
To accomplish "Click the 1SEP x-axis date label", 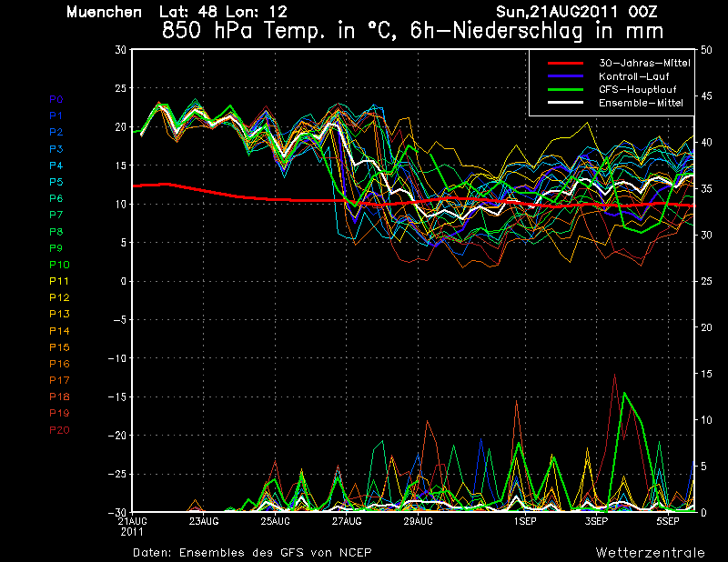I will pyautogui.click(x=525, y=522).
